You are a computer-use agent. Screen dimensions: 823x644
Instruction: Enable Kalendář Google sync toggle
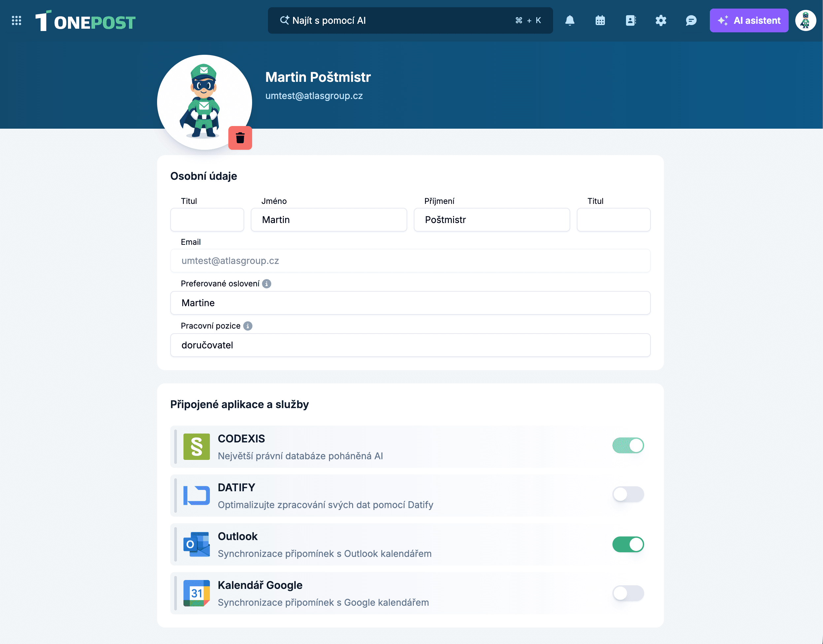coord(628,593)
